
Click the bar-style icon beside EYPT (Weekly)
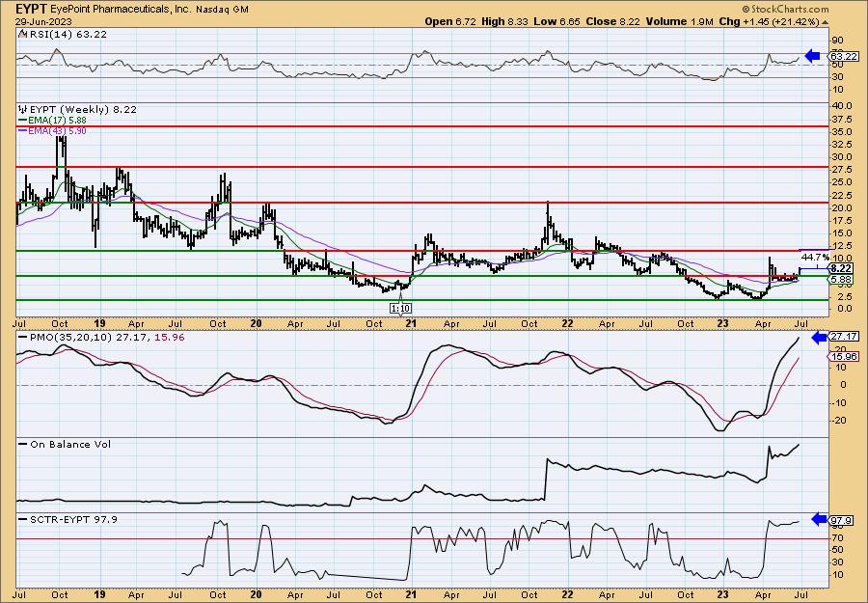click(x=23, y=110)
